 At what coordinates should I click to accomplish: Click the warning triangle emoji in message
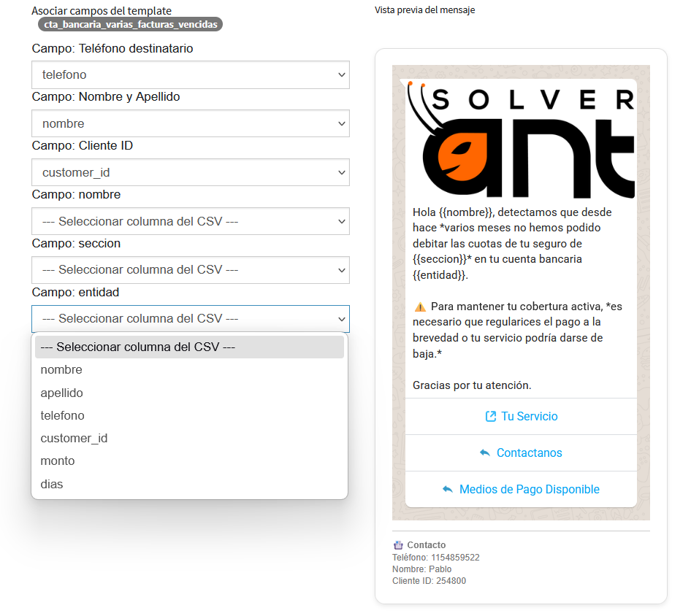click(x=421, y=307)
